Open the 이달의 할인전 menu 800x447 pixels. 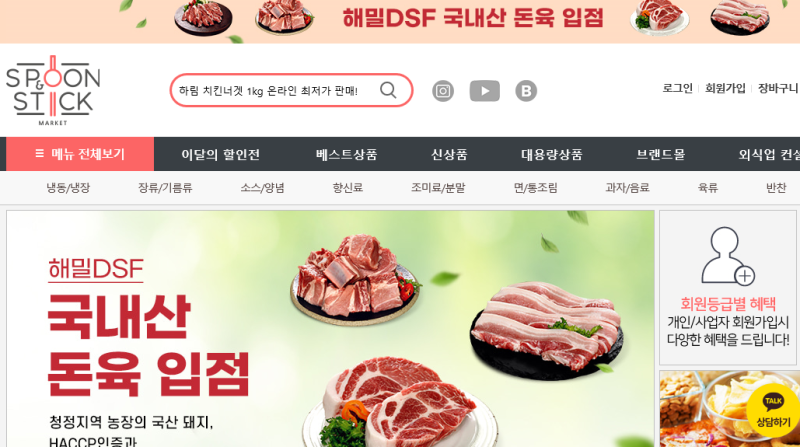click(220, 154)
